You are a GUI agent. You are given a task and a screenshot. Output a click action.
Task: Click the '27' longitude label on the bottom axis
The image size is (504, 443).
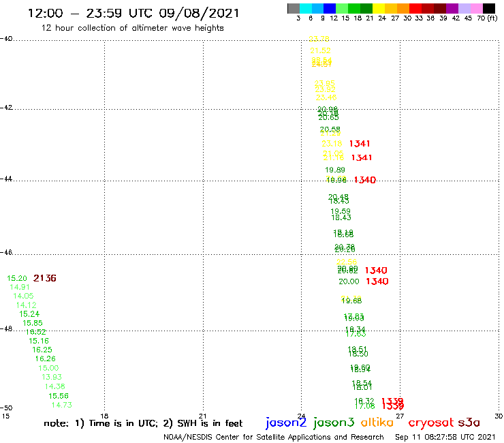click(400, 416)
